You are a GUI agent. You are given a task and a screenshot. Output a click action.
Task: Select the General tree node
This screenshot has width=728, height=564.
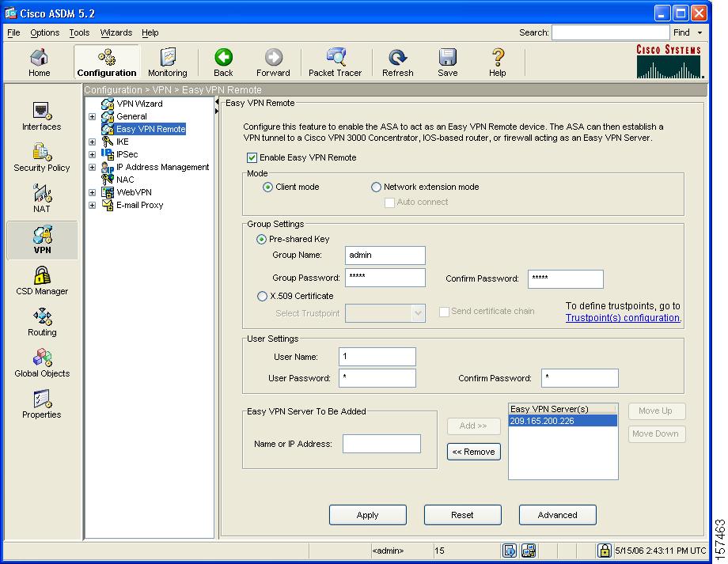click(131, 116)
